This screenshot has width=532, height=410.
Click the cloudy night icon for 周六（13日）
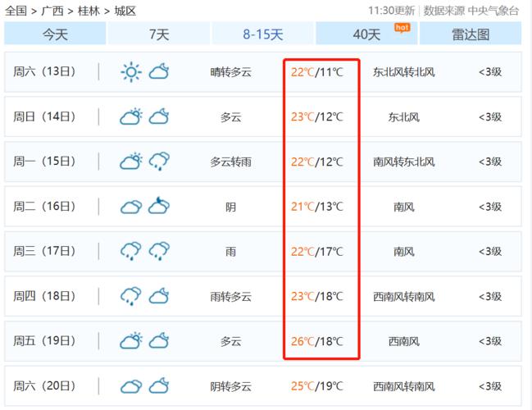point(159,71)
